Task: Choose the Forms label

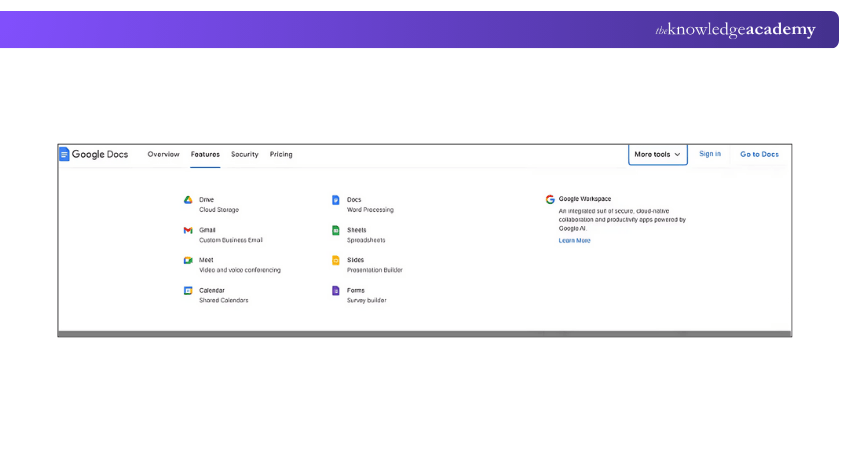Action: click(356, 291)
